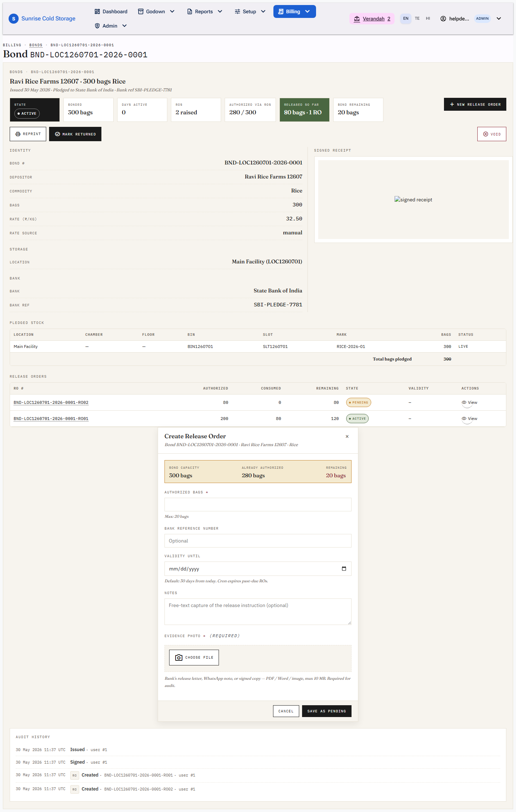
Task: Open the user account dropdown chevron
Action: [499, 19]
